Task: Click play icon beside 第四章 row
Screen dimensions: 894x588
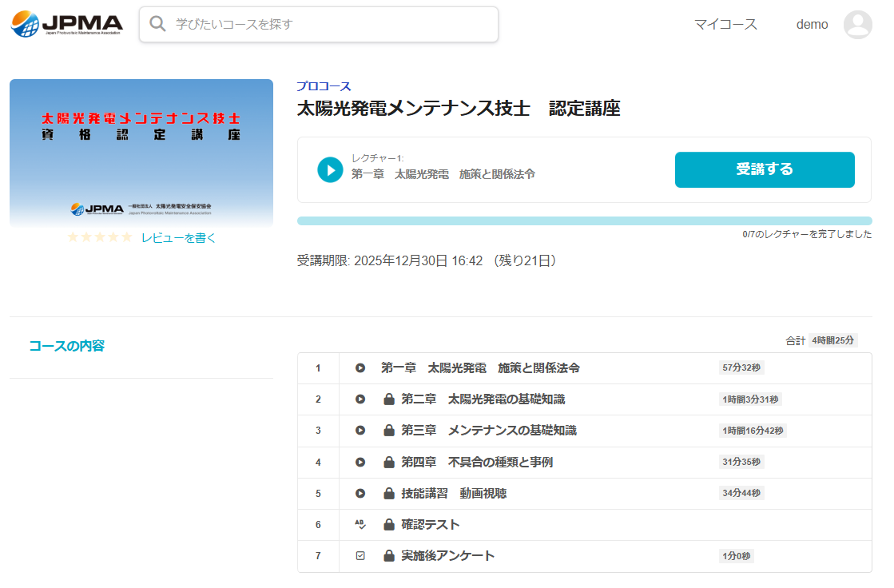Action: (360, 463)
